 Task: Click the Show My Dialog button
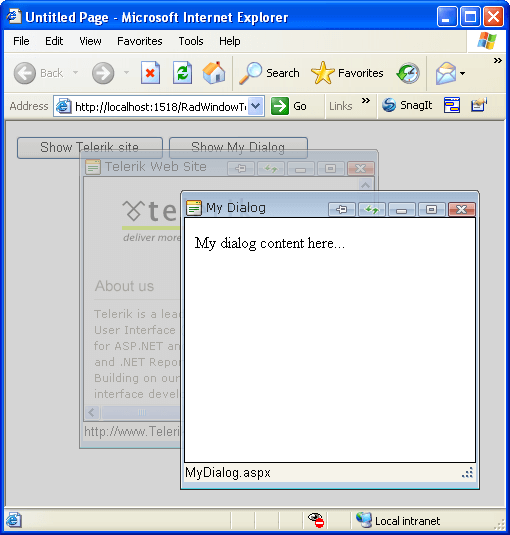tap(238, 147)
